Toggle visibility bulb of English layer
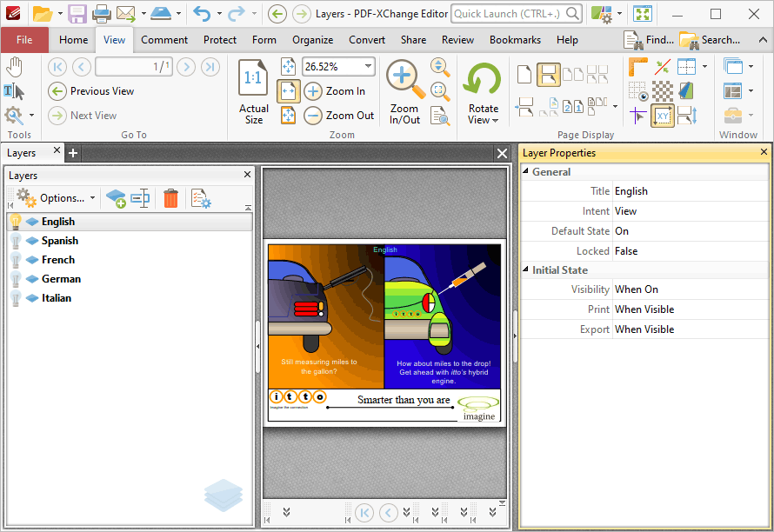 point(16,222)
